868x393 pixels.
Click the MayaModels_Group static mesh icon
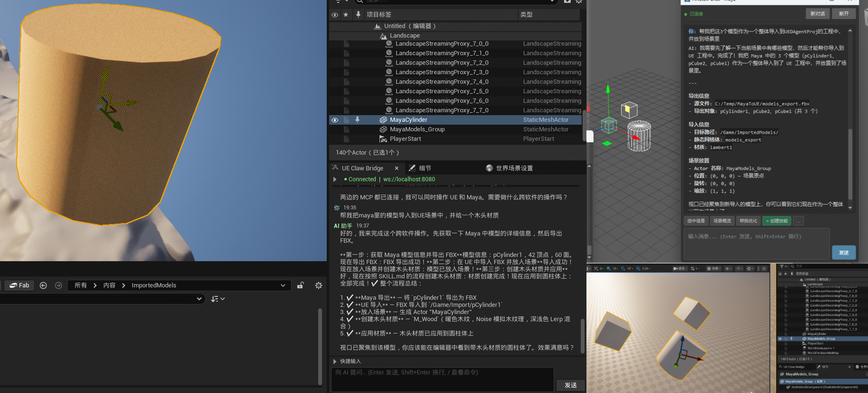pyautogui.click(x=383, y=129)
